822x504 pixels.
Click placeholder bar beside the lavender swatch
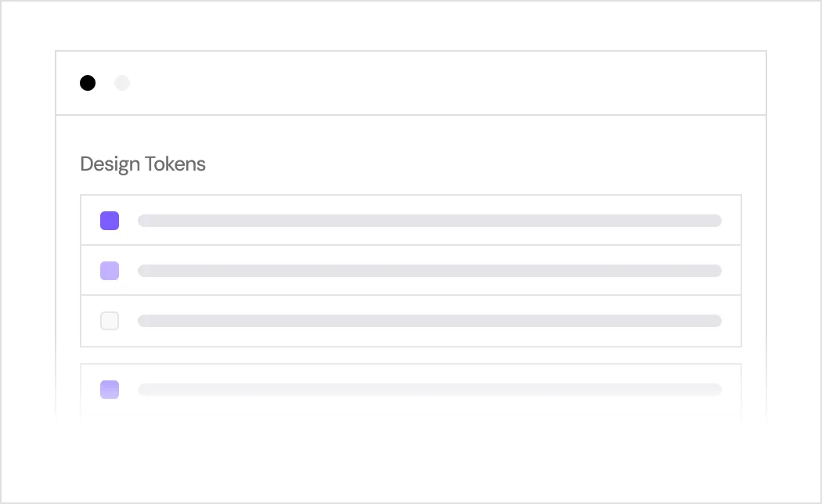pos(429,271)
